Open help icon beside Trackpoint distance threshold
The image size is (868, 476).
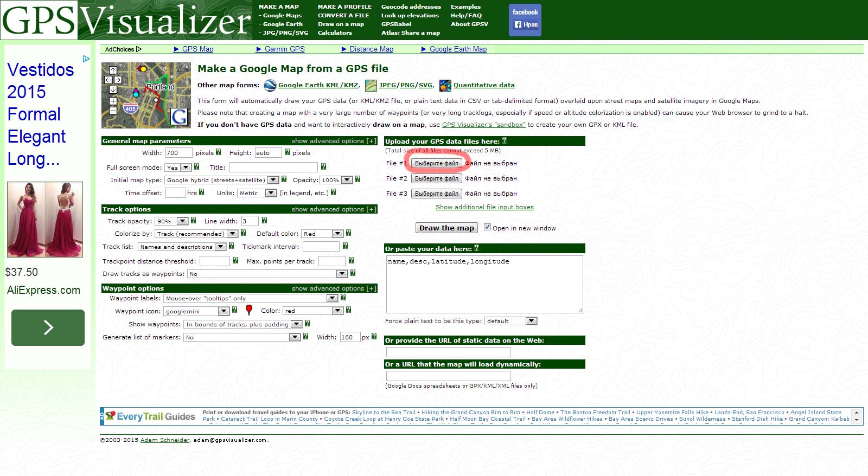235,261
